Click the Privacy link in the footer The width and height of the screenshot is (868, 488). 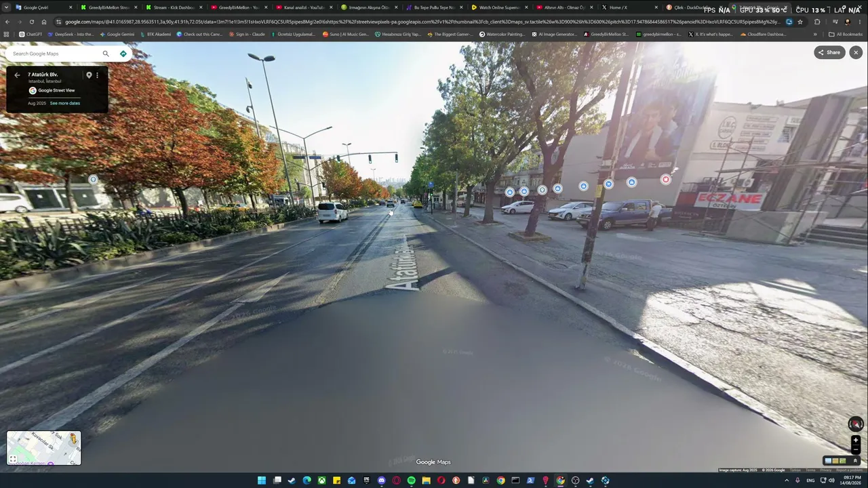tap(825, 470)
